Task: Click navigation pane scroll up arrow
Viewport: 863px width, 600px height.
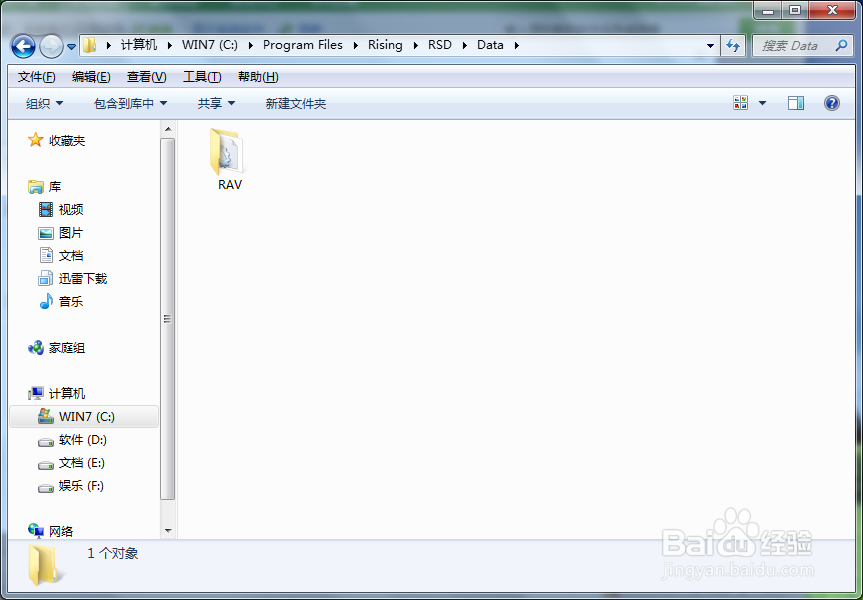Action: click(168, 129)
